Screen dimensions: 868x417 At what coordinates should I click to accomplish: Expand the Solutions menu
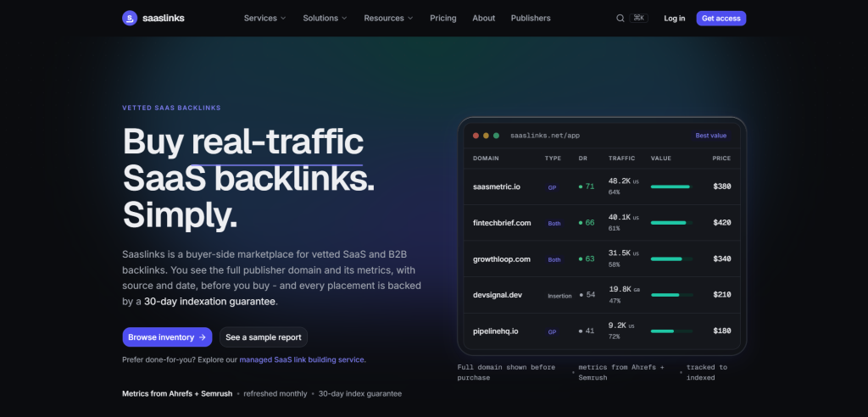pos(325,19)
